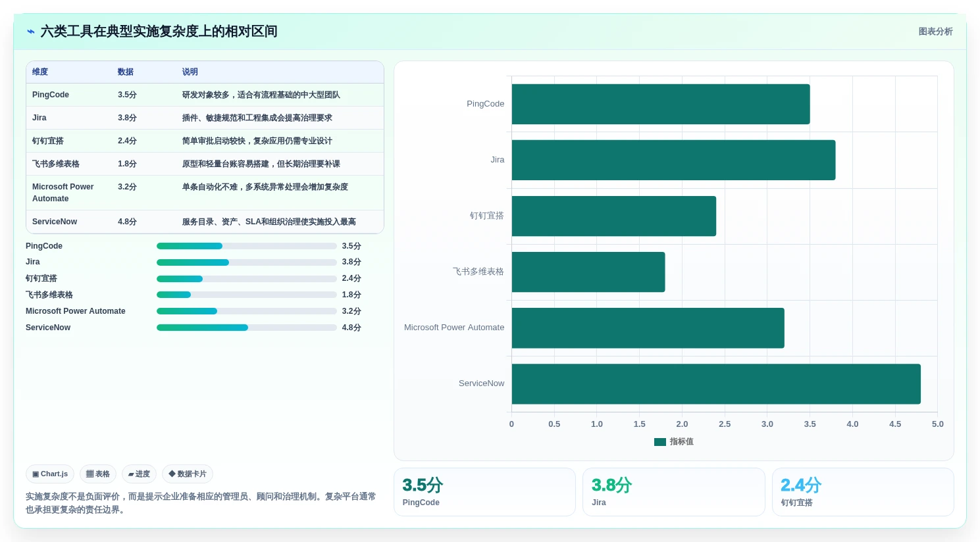This screenshot has width=980, height=542.
Task: Click the PingCode progress bar
Action: [x=247, y=246]
